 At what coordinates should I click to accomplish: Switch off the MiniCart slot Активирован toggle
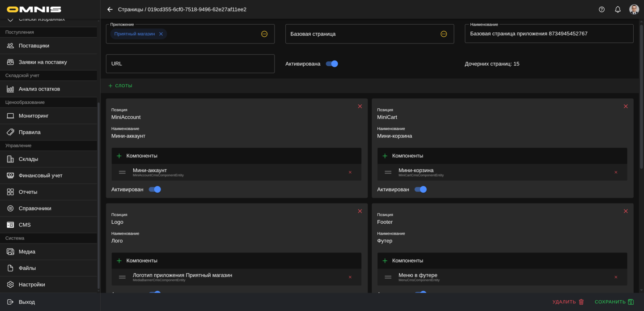tap(420, 189)
